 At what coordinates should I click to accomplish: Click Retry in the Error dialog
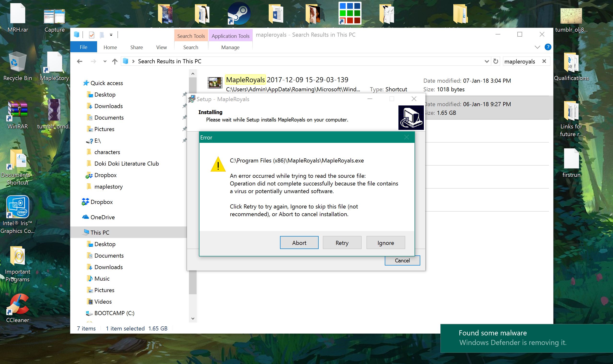[342, 243]
